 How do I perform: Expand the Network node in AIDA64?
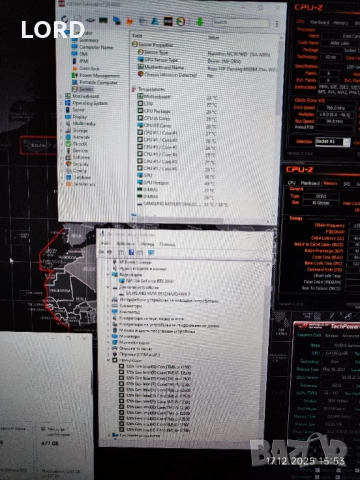(61, 137)
